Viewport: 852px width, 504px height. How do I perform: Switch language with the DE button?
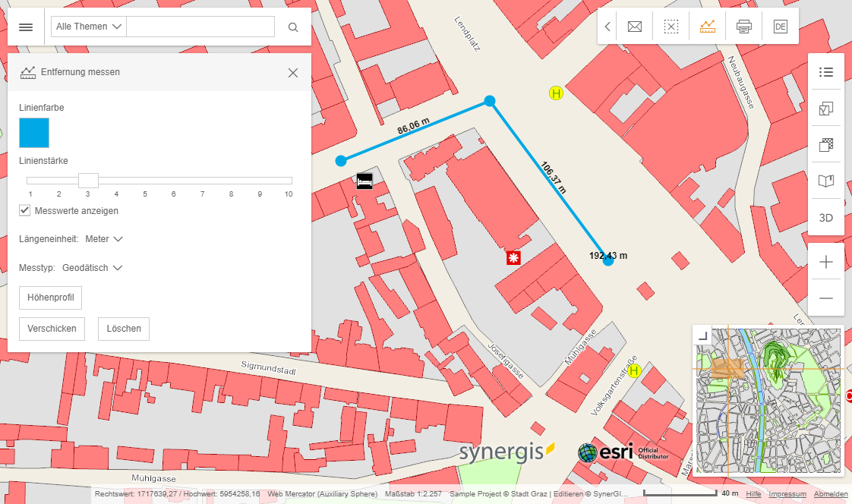pos(780,26)
